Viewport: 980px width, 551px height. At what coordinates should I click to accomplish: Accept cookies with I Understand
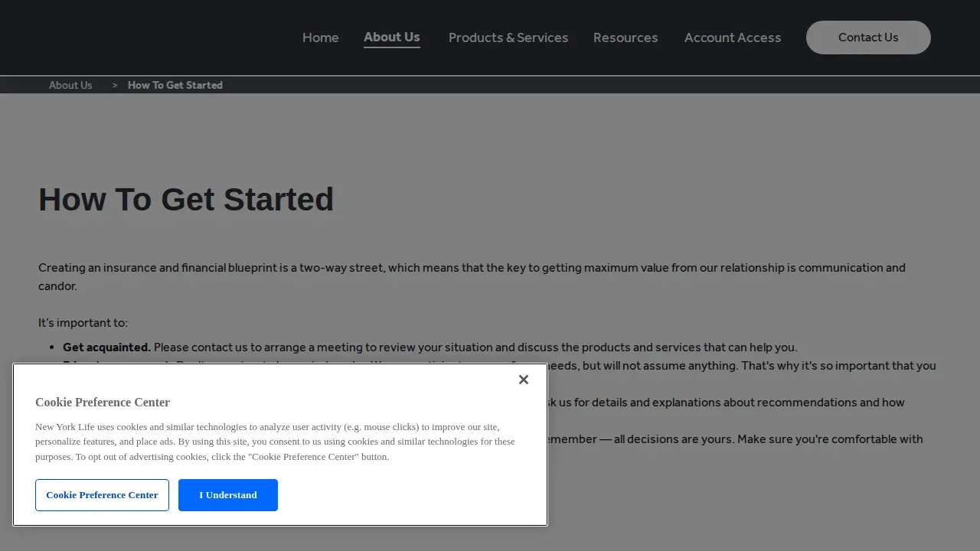point(228,495)
